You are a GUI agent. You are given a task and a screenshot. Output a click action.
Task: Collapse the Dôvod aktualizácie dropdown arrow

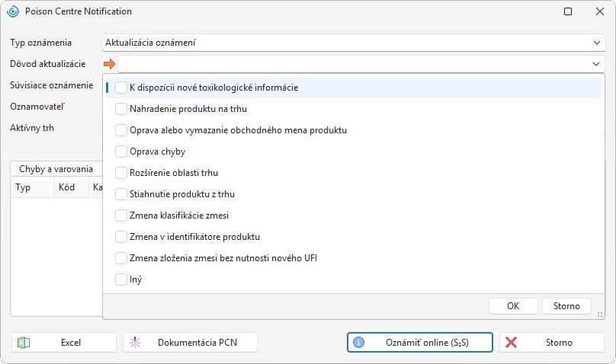(x=596, y=64)
